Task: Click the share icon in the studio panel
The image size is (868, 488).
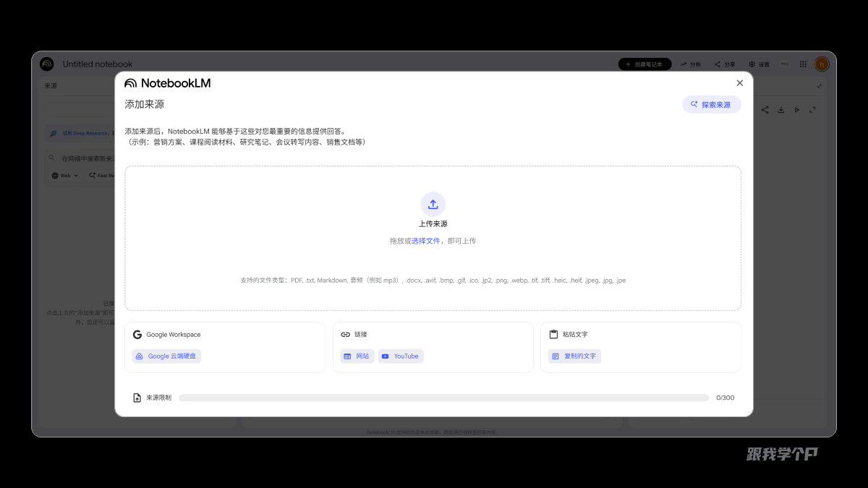Action: click(765, 109)
